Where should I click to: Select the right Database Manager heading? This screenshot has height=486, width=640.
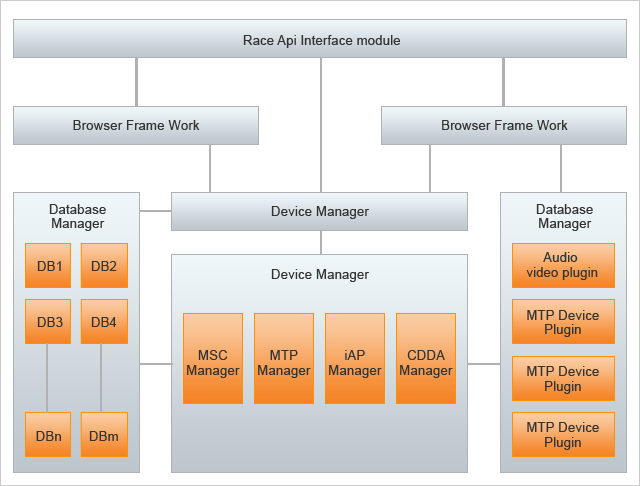[x=564, y=216]
